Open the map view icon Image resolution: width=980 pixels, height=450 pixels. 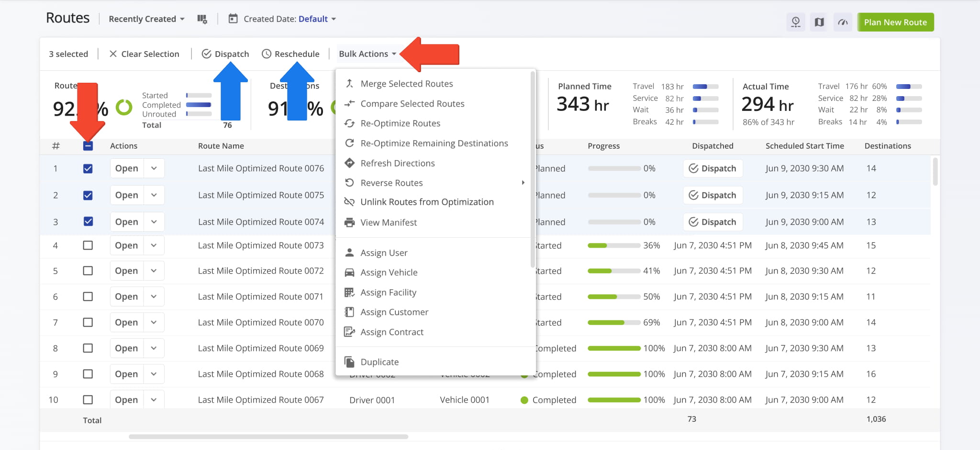[819, 22]
